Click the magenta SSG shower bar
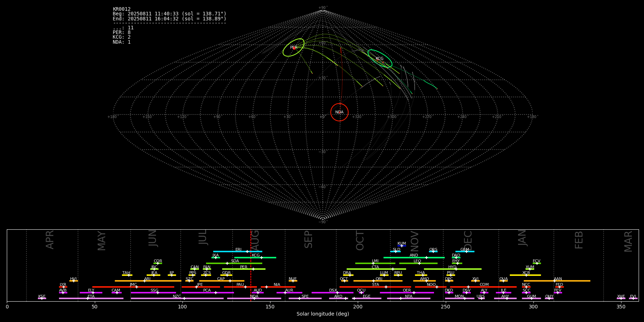The width and height of the screenshot is (644, 322). tap(153, 292)
